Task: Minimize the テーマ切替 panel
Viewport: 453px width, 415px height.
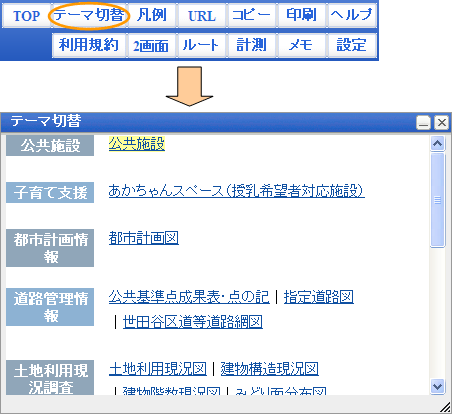Action: (x=424, y=123)
